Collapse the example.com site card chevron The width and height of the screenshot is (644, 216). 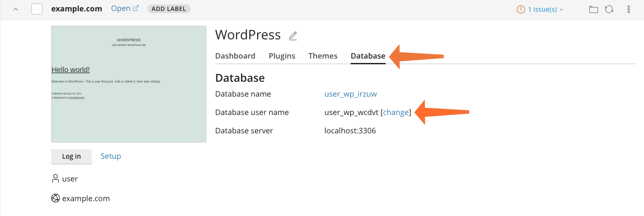16,9
